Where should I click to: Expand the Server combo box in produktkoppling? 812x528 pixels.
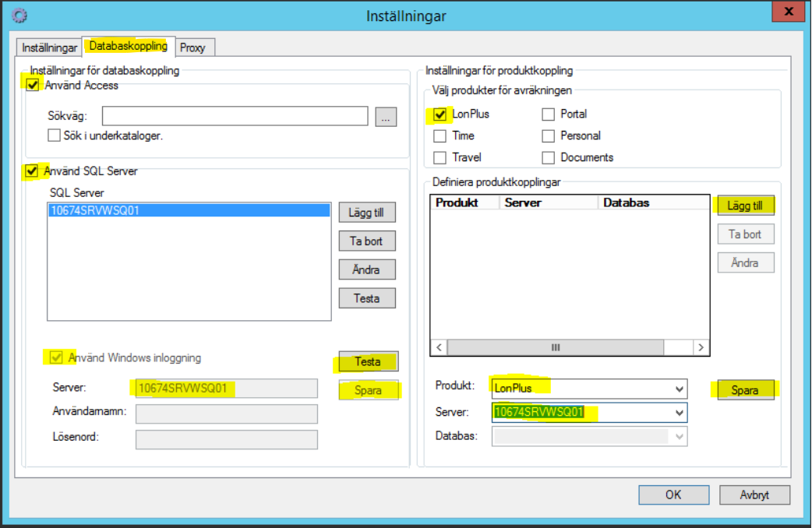coord(680,412)
